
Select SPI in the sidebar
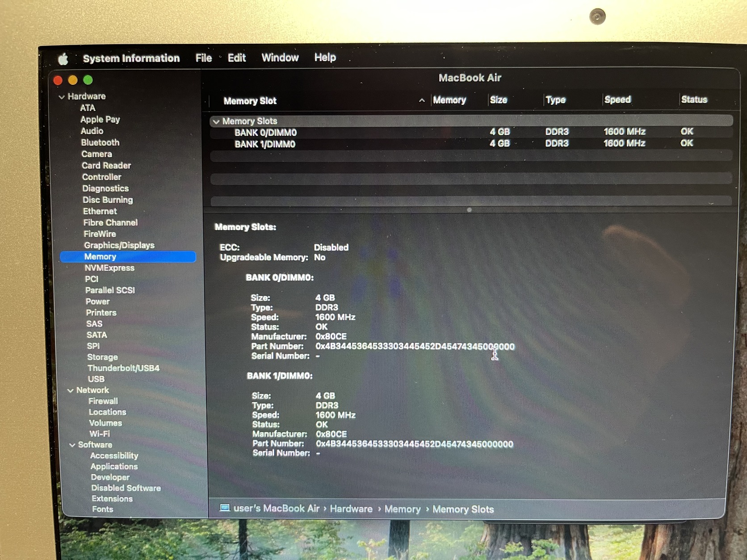coord(93,346)
